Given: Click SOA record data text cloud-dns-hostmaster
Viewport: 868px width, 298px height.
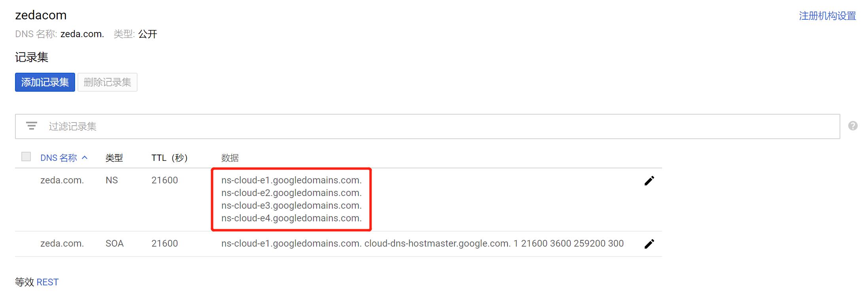Looking at the screenshot, I should [437, 243].
